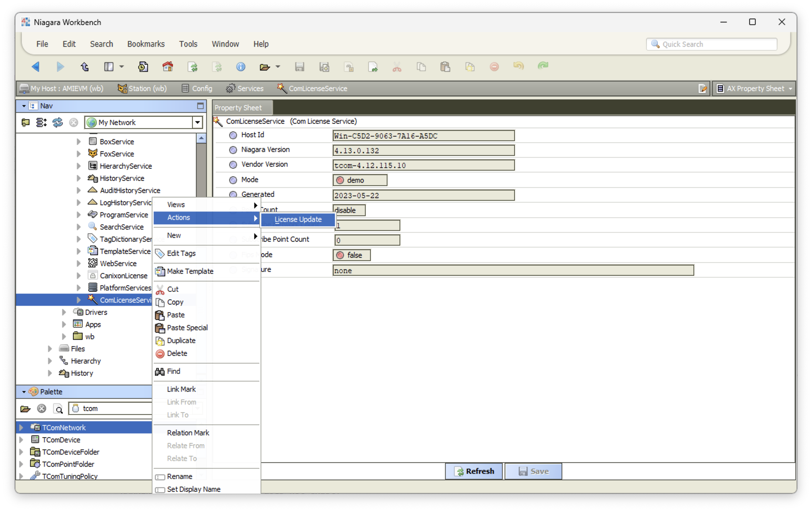The image size is (812, 511).
Task: Click the Undo arrow toolbar icon
Action: 518,66
